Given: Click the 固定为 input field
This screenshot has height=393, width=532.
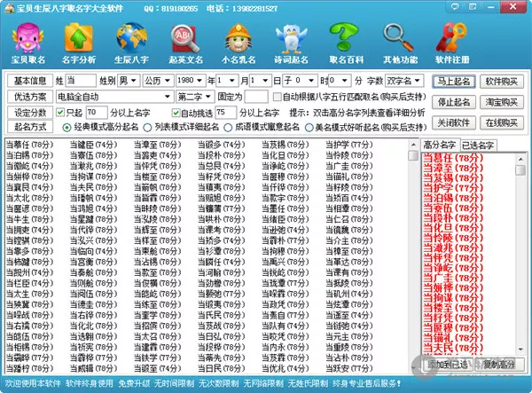Looking at the screenshot, I should click(256, 97).
